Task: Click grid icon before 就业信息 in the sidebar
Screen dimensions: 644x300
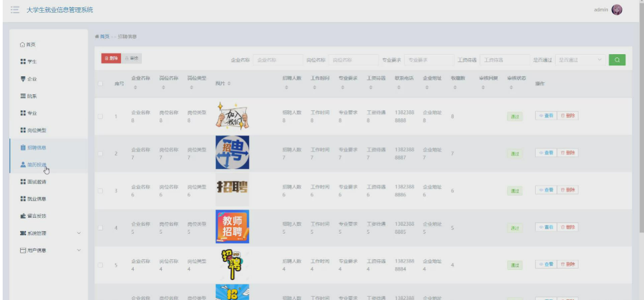Action: [x=23, y=199]
